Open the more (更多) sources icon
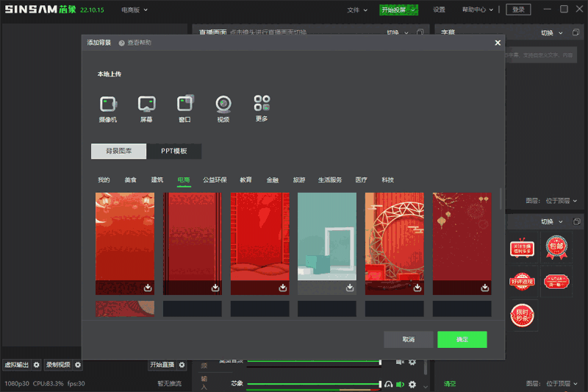 point(262,104)
